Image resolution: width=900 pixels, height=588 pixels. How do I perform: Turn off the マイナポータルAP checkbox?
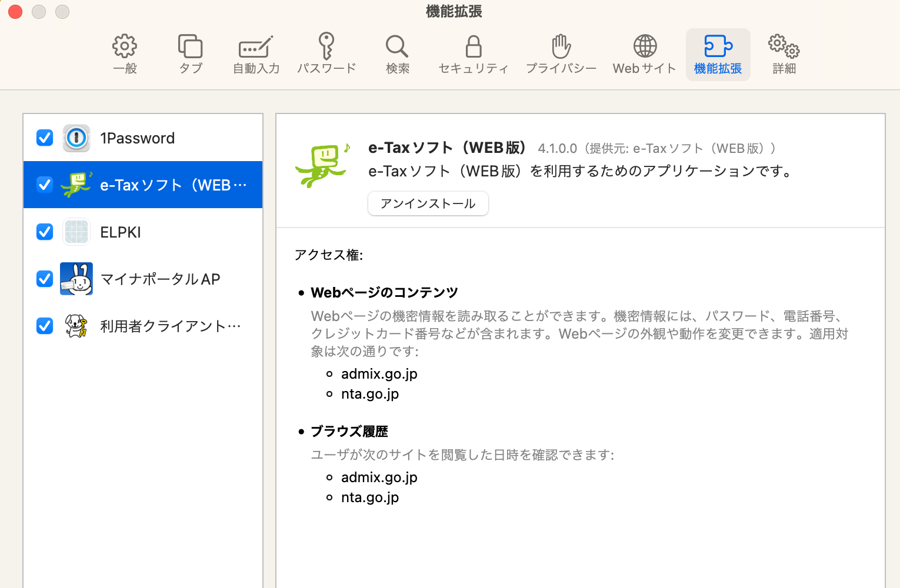(x=45, y=279)
